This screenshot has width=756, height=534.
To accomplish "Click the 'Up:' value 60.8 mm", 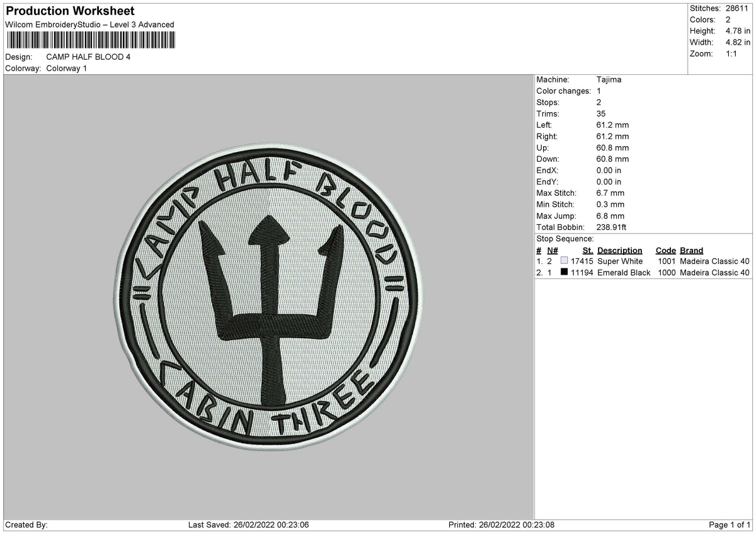I will point(612,147).
